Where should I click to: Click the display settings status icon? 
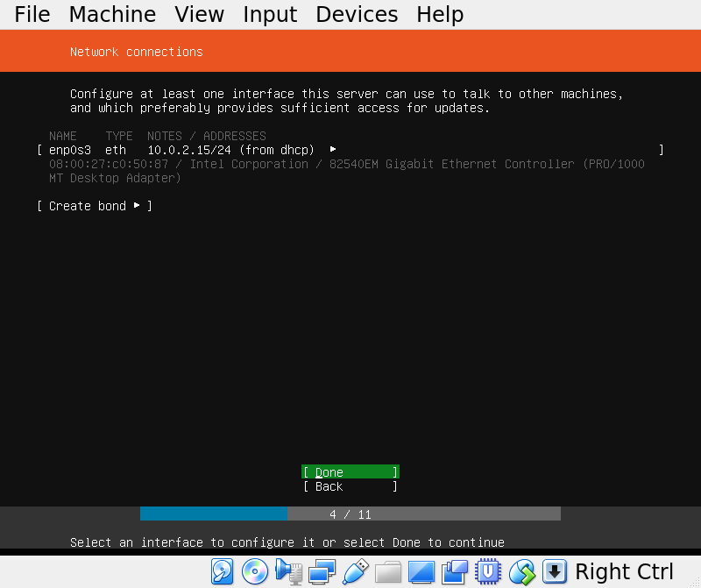[x=421, y=572]
